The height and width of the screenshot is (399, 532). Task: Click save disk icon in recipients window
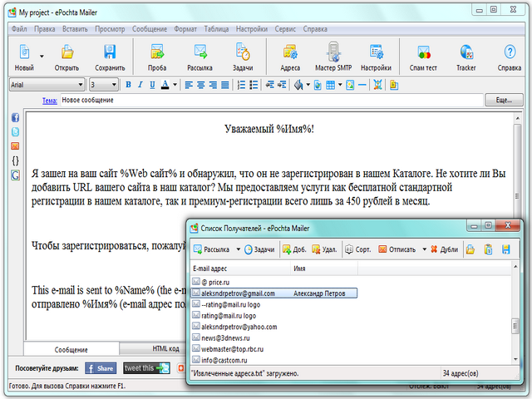pos(506,249)
